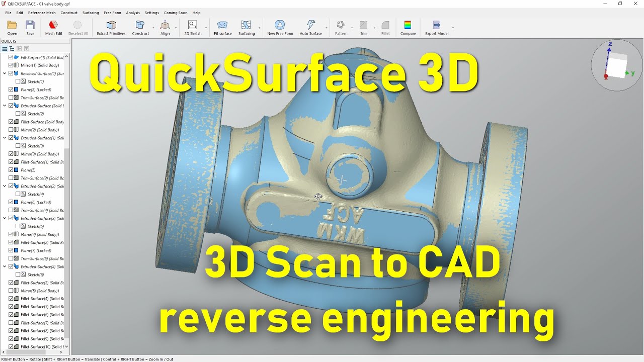
Task: Click the Fillet tool icon
Action: tap(385, 25)
